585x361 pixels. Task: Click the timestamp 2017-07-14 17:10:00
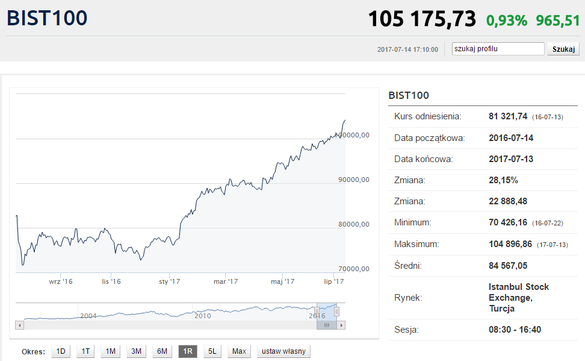(407, 49)
